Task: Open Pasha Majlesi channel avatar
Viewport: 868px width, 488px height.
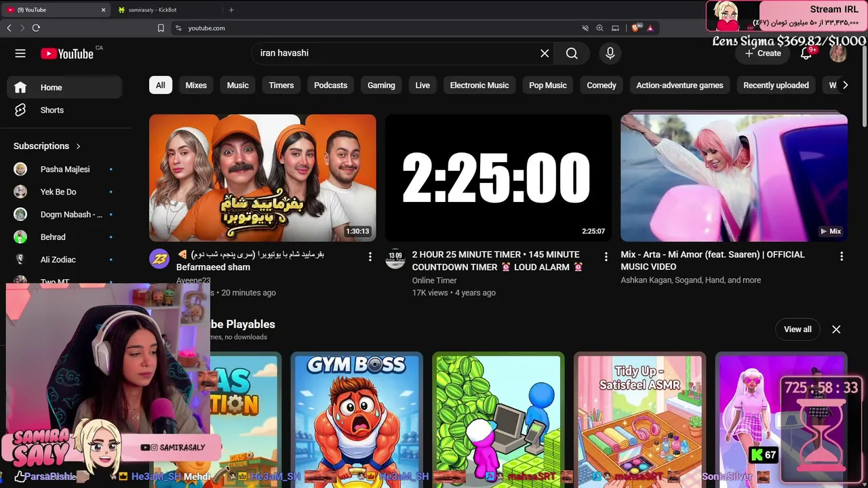Action: [x=20, y=169]
